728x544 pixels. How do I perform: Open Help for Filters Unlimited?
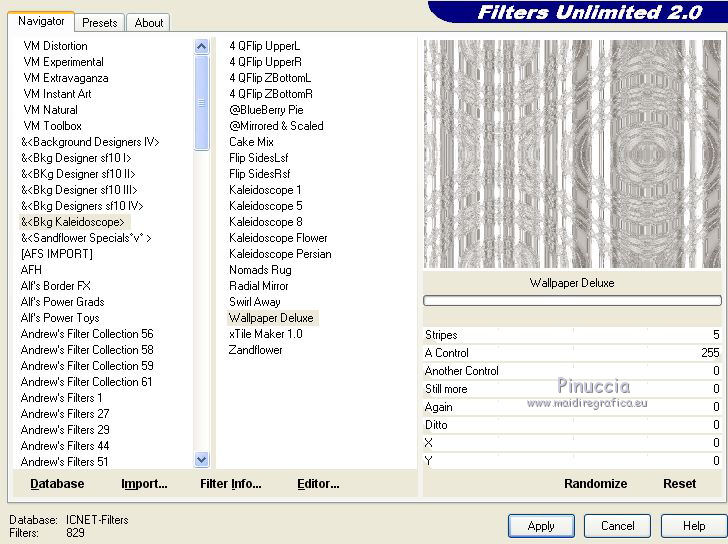pyautogui.click(x=694, y=526)
